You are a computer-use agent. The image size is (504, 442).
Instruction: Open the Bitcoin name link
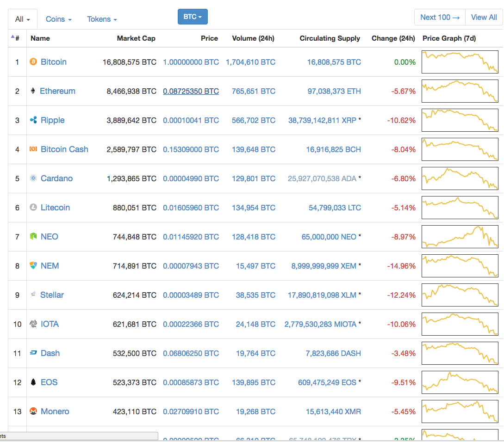54,61
